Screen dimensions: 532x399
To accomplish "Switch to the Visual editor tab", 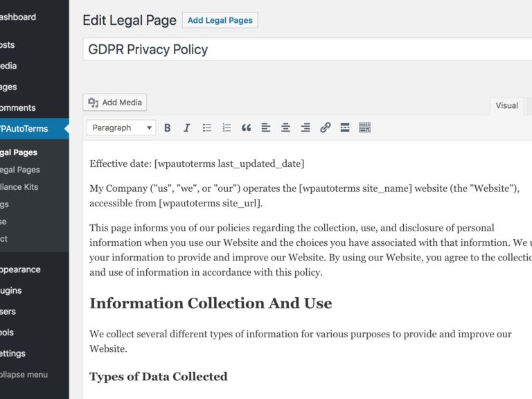I will pos(506,106).
